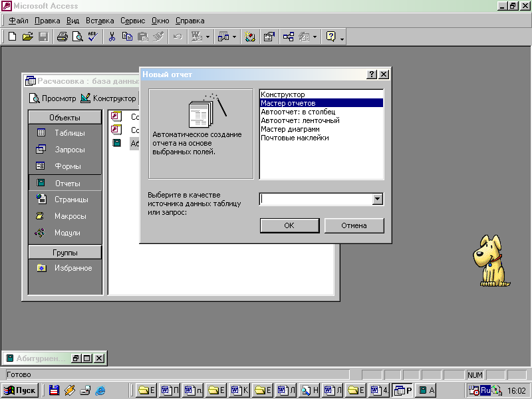Open the New Object dropdown arrow
The width and height of the screenshot is (532, 399).
(x=315, y=37)
